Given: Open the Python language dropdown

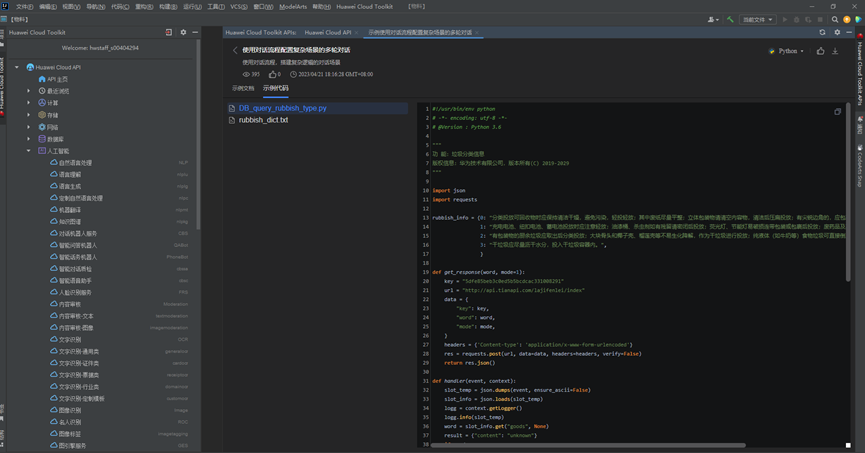Looking at the screenshot, I should pyautogui.click(x=788, y=51).
